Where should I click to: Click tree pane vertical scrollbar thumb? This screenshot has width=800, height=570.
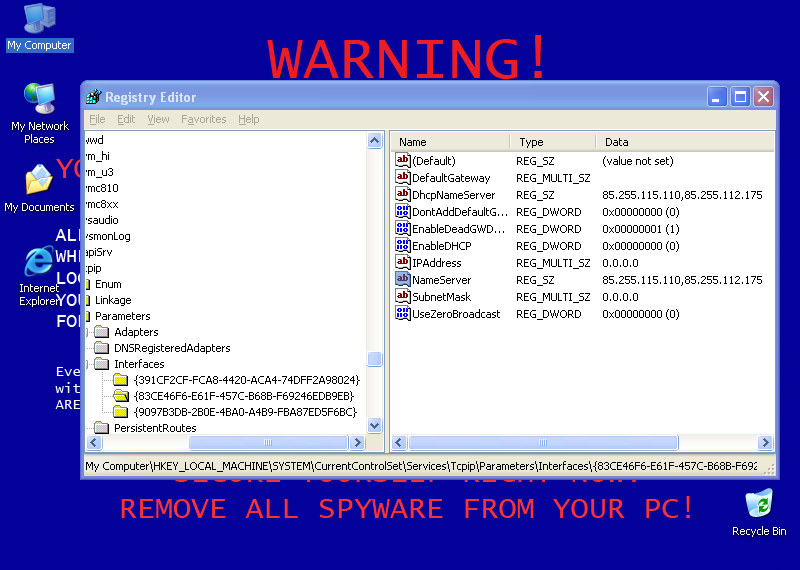click(374, 359)
